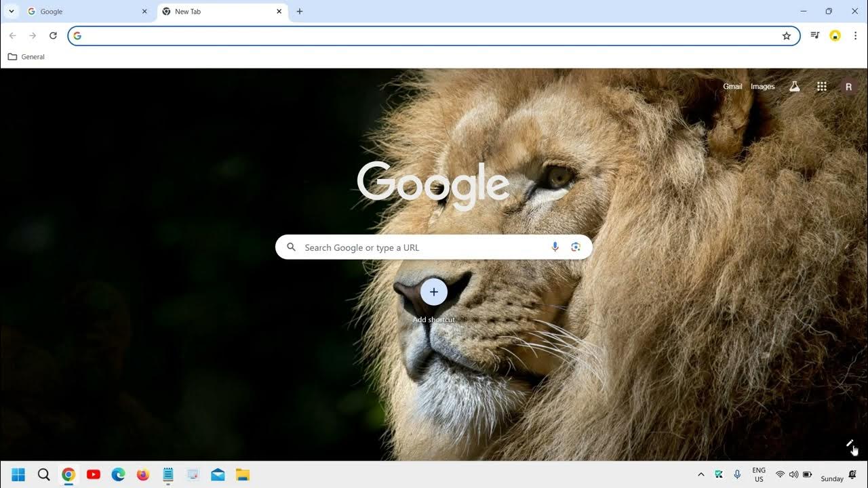Open Notepad icon in taskbar
Viewport: 868px width, 488px height.
point(168,474)
